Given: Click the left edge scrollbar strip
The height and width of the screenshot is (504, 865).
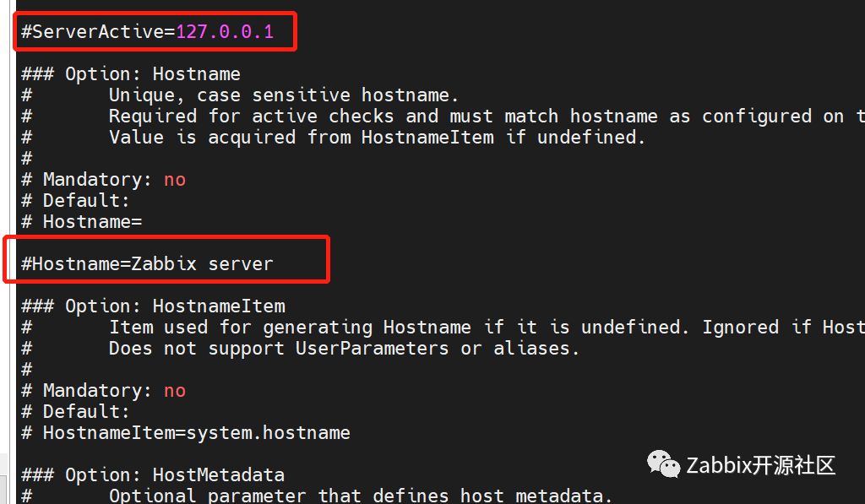Looking at the screenshot, I should (x=5, y=252).
